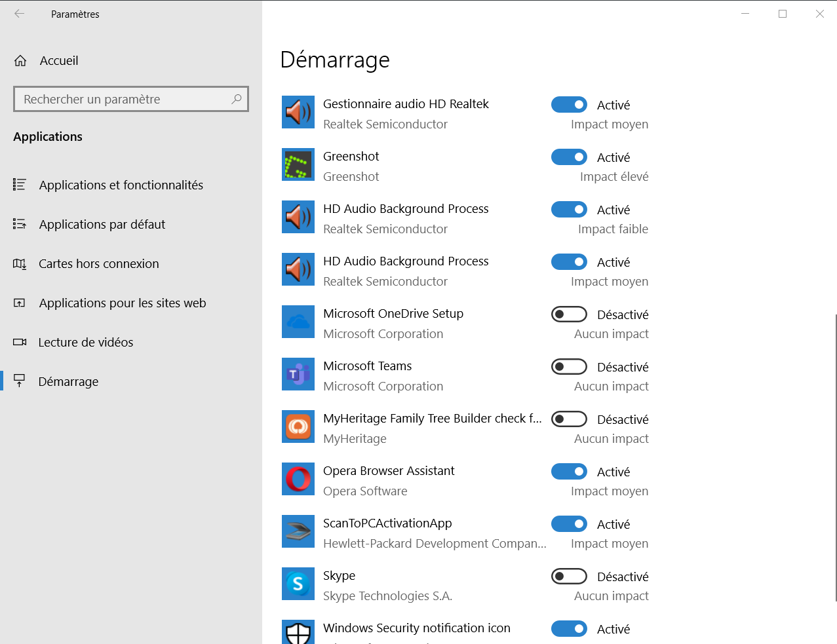Click the Démarrage page heading
The image size is (837, 644).
pos(335,60)
